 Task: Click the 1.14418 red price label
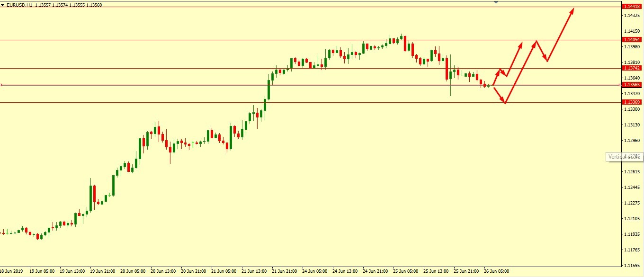(632, 7)
